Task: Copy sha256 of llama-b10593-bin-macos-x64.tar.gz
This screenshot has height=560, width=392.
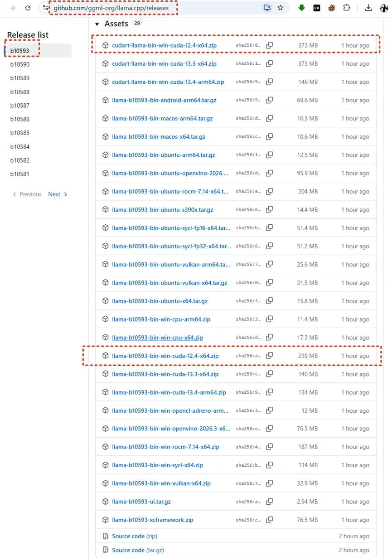Action: pyautogui.click(x=269, y=136)
